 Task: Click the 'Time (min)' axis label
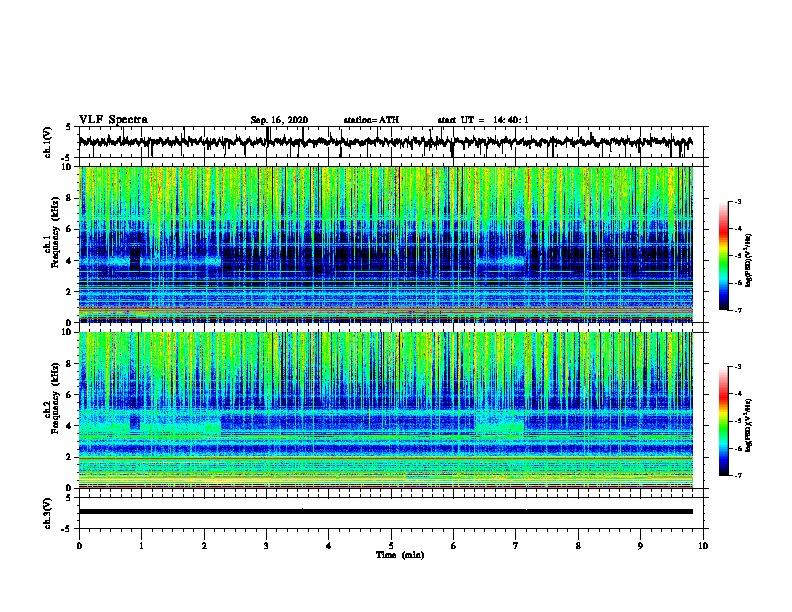pos(400,555)
